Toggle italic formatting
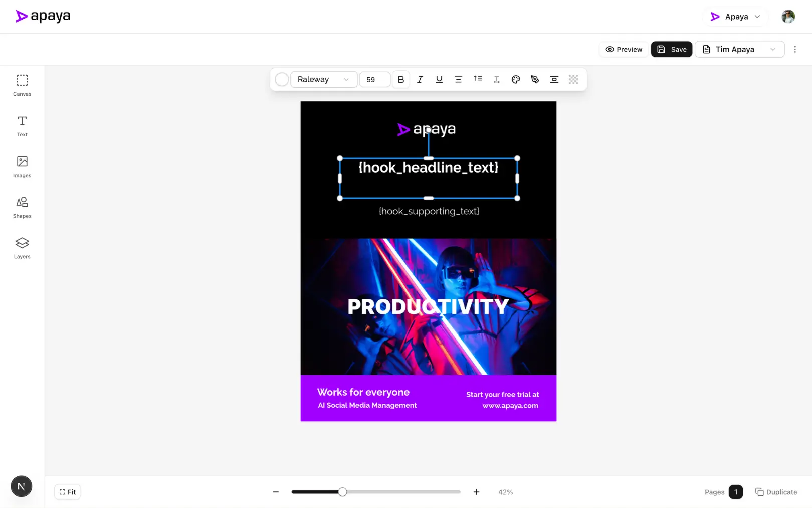 (420, 79)
